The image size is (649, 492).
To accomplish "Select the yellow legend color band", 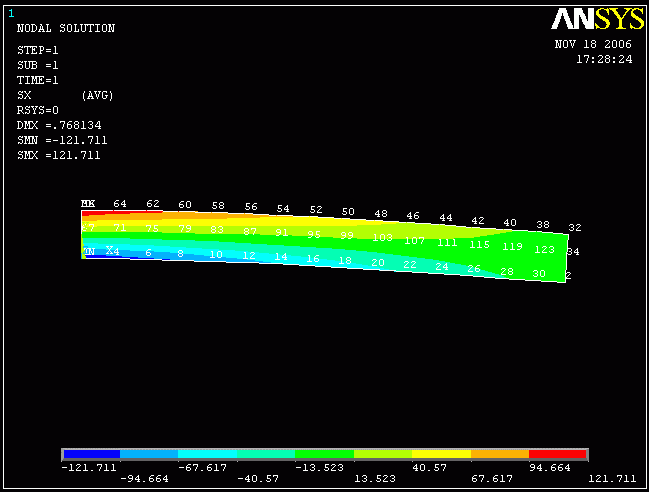I will [441, 454].
